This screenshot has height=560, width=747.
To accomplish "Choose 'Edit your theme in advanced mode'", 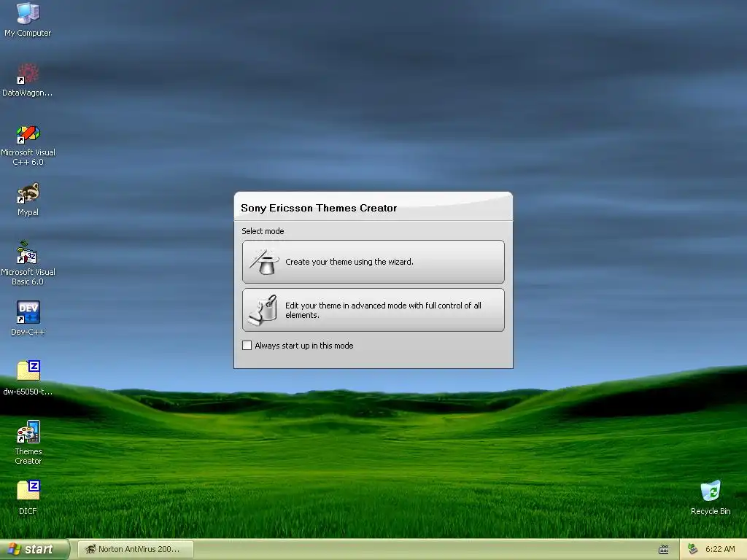I will pyautogui.click(x=373, y=310).
